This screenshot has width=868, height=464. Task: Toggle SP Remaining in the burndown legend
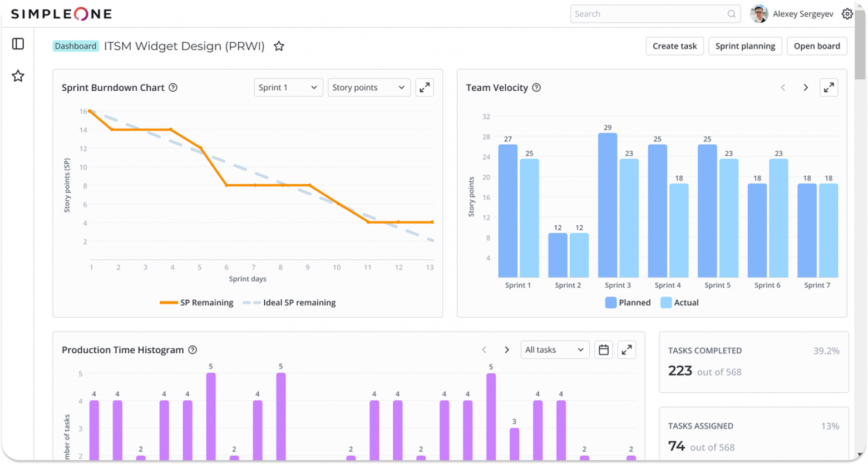click(x=197, y=302)
